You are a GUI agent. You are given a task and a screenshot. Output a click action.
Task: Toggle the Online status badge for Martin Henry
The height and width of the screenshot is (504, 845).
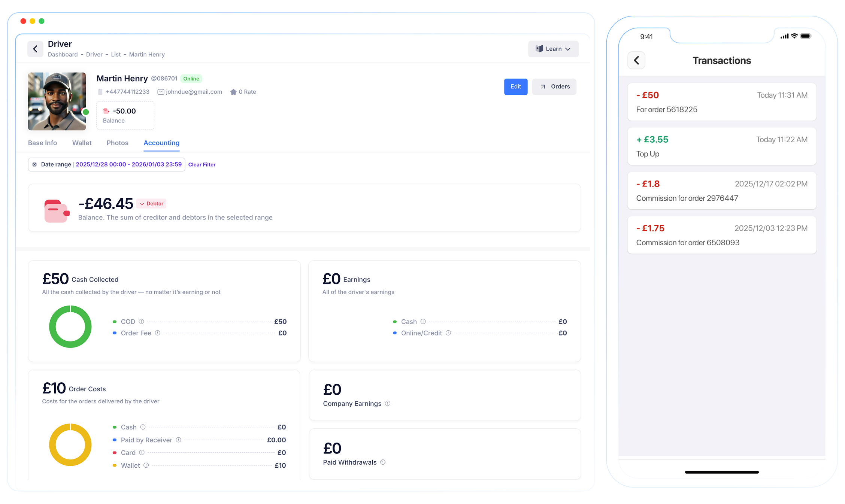191,79
